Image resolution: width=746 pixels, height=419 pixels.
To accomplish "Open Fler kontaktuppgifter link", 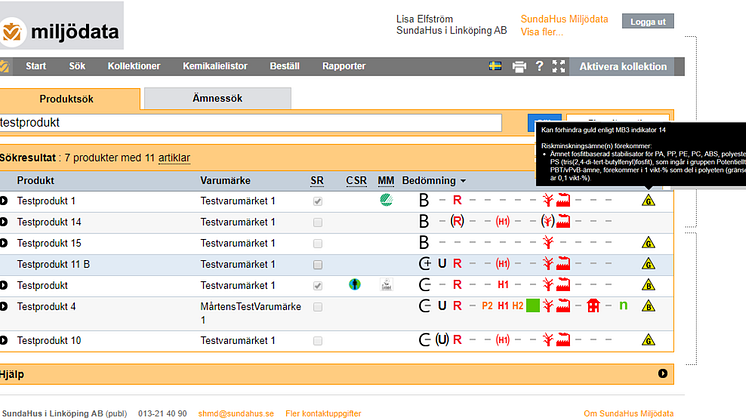I will click(323, 413).
